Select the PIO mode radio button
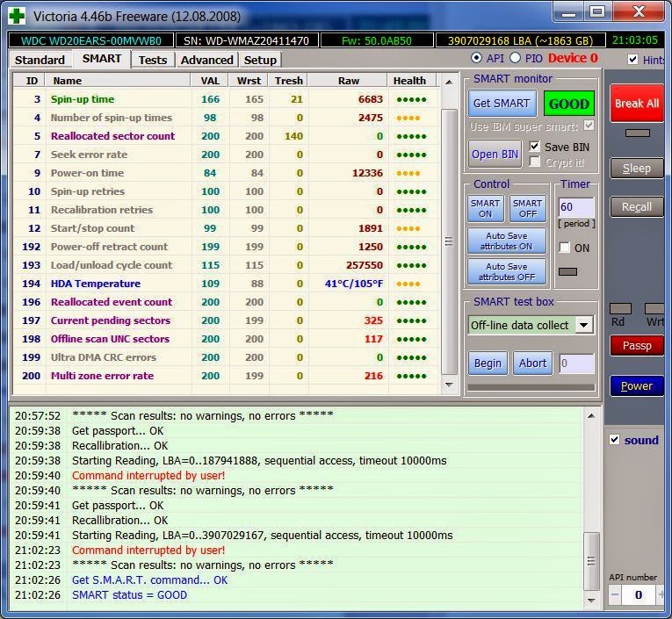The height and width of the screenshot is (619, 672). pyautogui.click(x=516, y=58)
